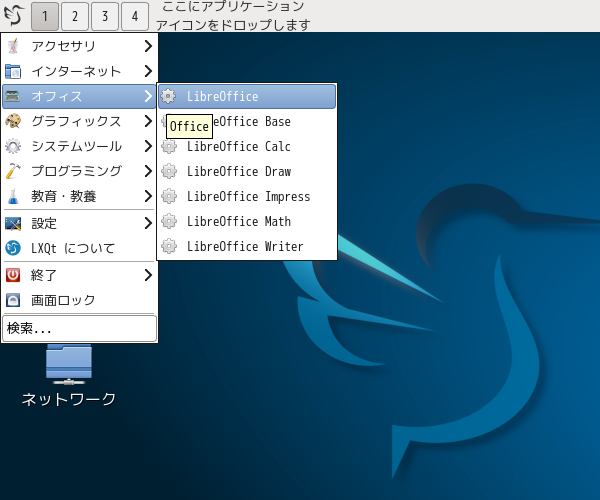Switch to desktop 3
600x500 pixels.
pos(105,16)
